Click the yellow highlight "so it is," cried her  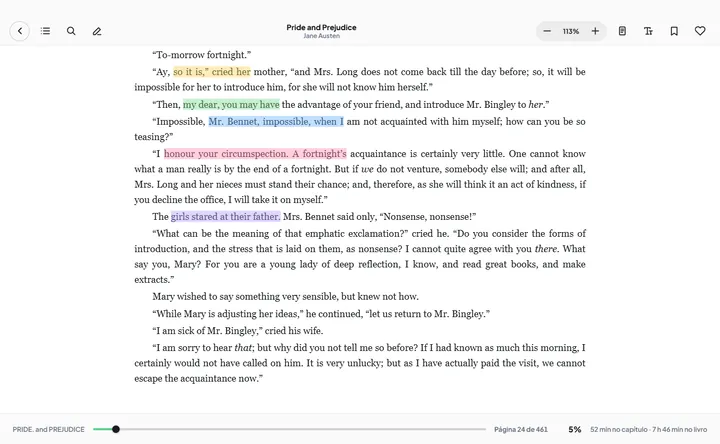212,72
